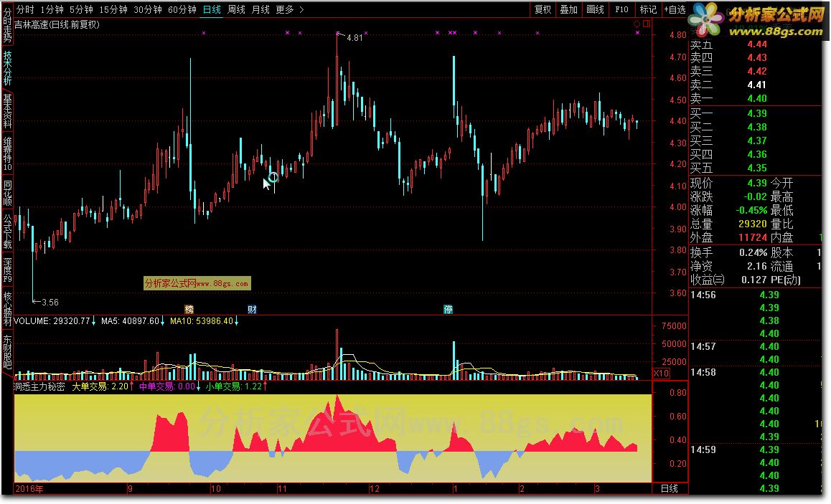This screenshot has height=504, width=831.
Task: Expand the 更多 > period options
Action: point(290,9)
